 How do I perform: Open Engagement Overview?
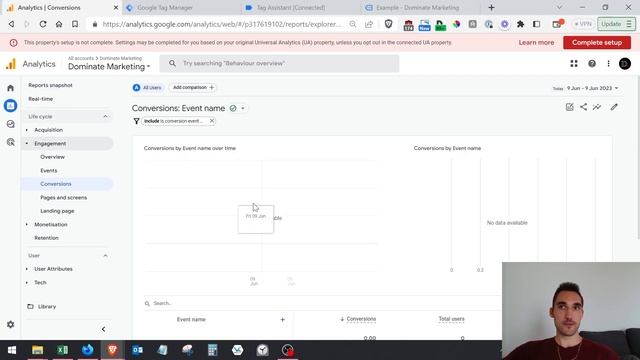coord(52,157)
